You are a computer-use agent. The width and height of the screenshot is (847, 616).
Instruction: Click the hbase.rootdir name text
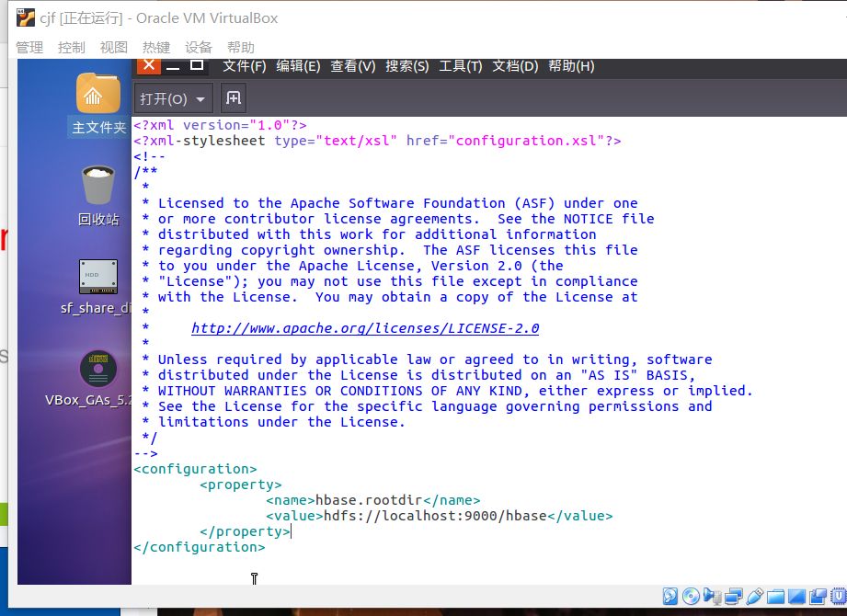tap(369, 500)
